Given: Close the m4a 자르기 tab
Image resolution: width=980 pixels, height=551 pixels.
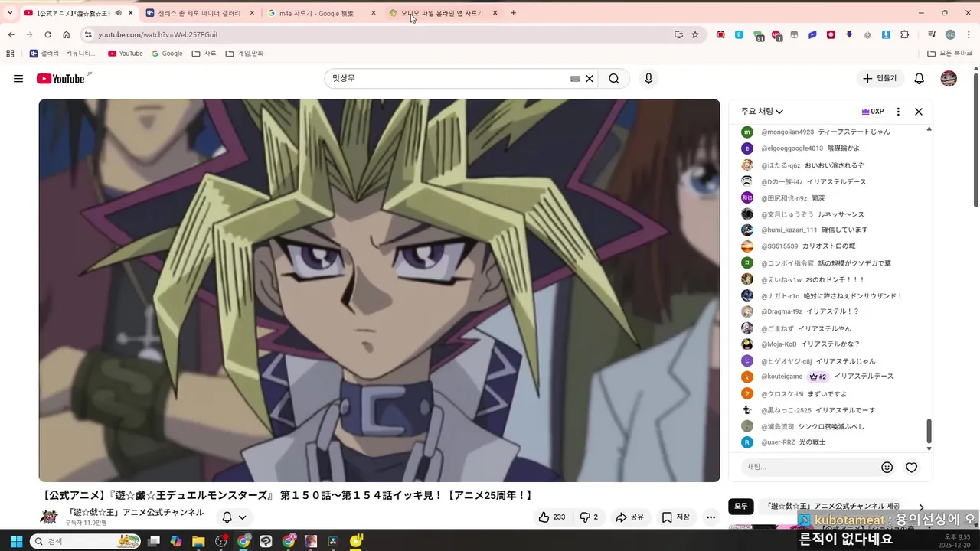Looking at the screenshot, I should pos(374,13).
